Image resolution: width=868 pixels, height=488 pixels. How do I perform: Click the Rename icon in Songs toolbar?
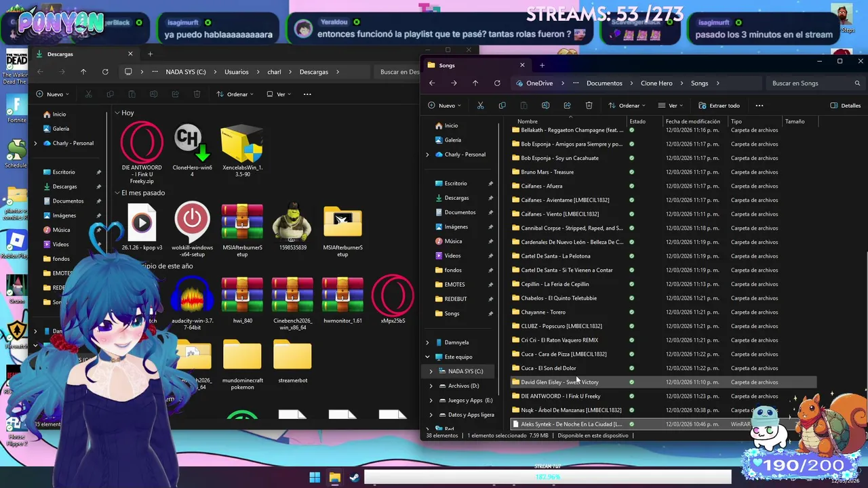(x=545, y=106)
